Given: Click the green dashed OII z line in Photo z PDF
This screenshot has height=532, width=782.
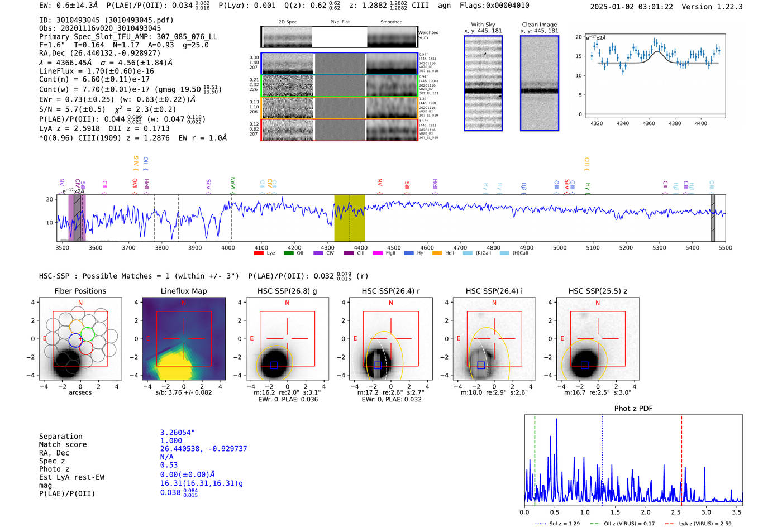Looking at the screenshot, I should (535, 459).
